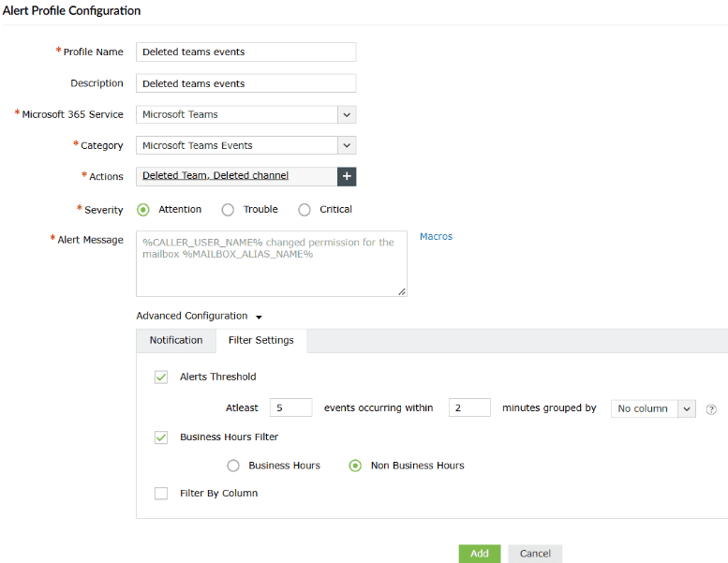
Task: Enable the Filter By Column checkbox
Action: click(x=161, y=493)
